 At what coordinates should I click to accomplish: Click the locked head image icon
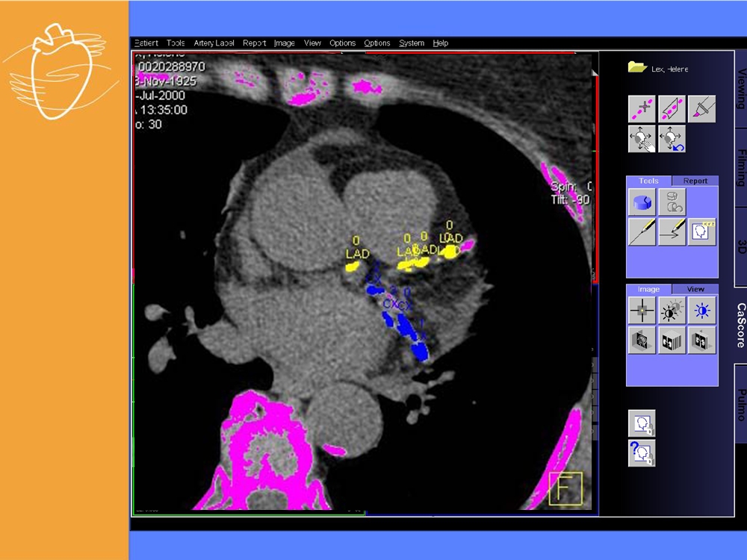point(642,423)
